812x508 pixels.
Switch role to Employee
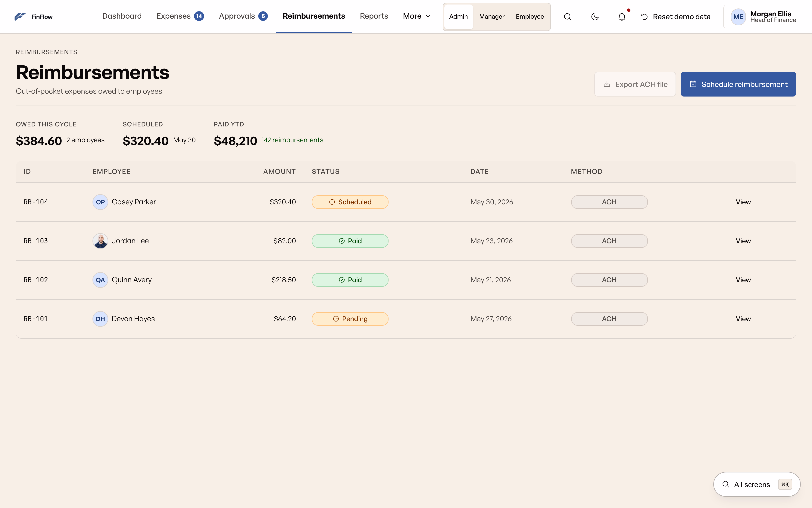530,17
